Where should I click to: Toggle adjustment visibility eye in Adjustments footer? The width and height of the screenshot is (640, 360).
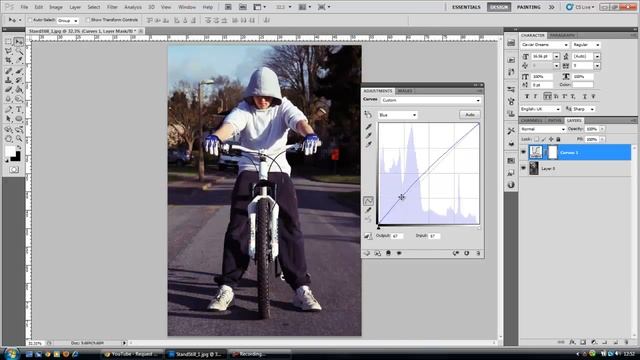click(399, 253)
